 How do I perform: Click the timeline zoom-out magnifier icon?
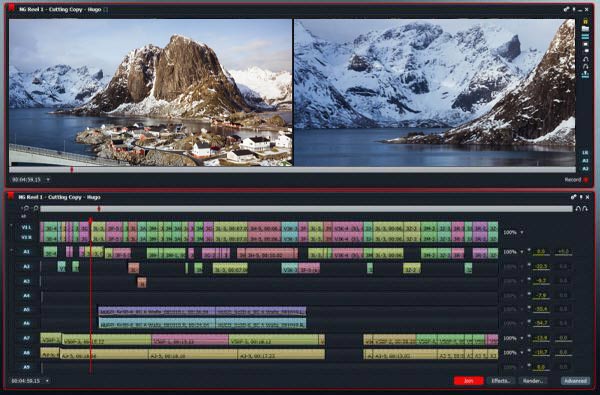(26, 209)
